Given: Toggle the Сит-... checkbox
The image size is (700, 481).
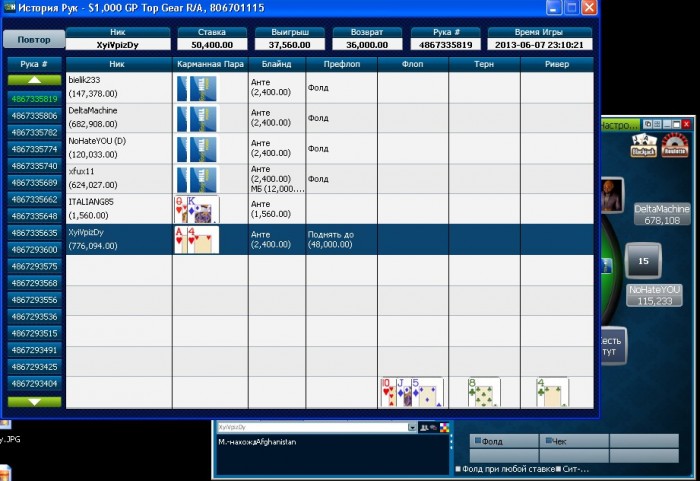Looking at the screenshot, I should pos(558,468).
